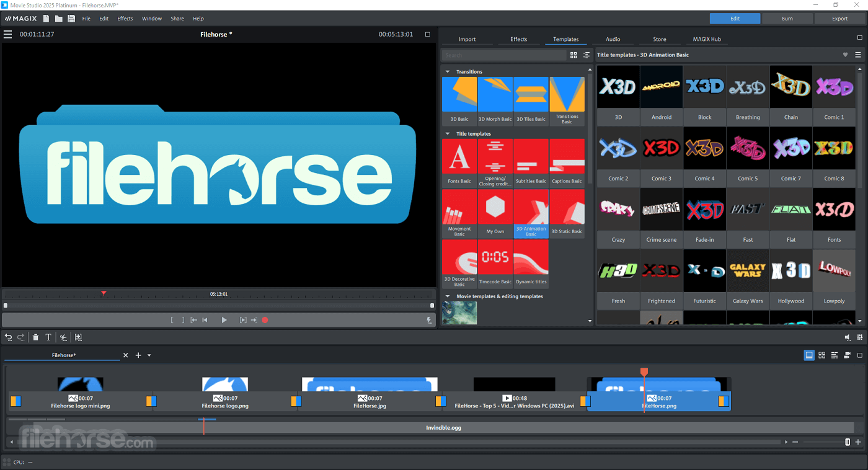Open the MAGIX Hub tab
Screen dimensions: 868x470
click(707, 39)
